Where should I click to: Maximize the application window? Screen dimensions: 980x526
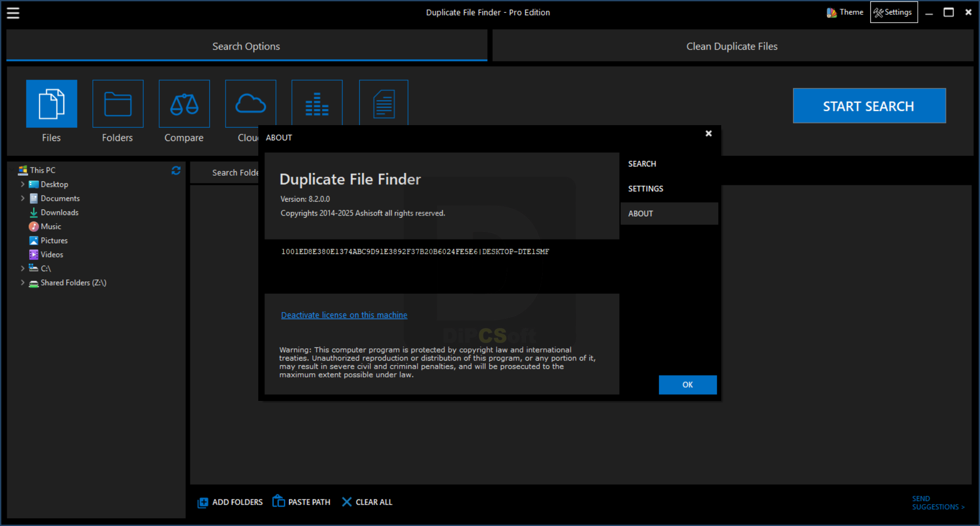point(949,12)
